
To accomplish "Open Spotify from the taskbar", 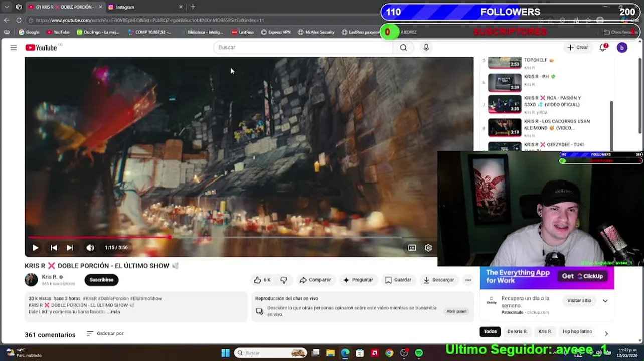I will pyautogui.click(x=419, y=353).
